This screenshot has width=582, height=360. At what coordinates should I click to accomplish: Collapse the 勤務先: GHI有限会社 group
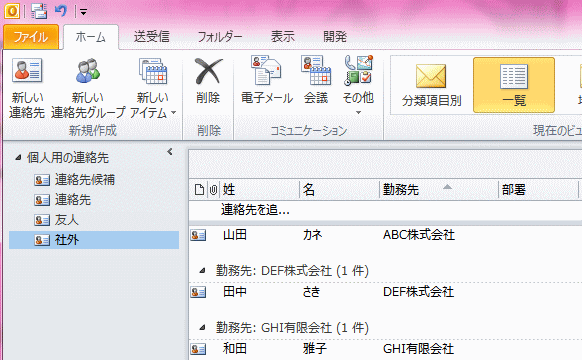click(x=203, y=328)
